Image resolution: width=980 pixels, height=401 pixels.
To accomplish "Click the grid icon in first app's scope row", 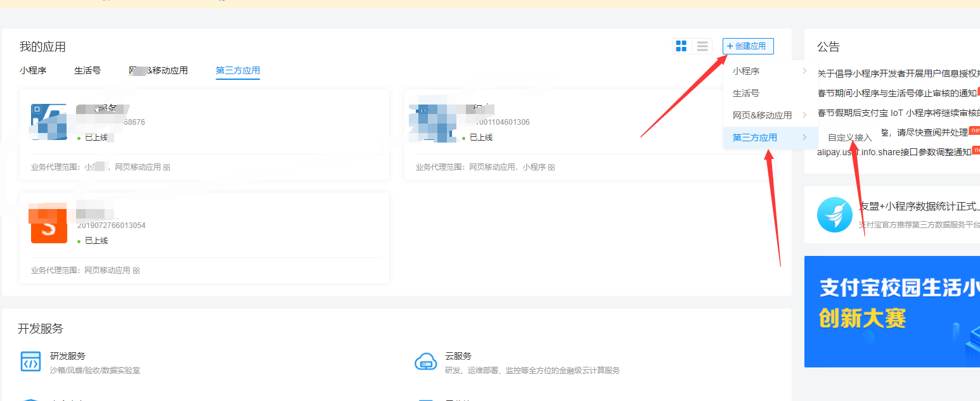I will 167,167.
